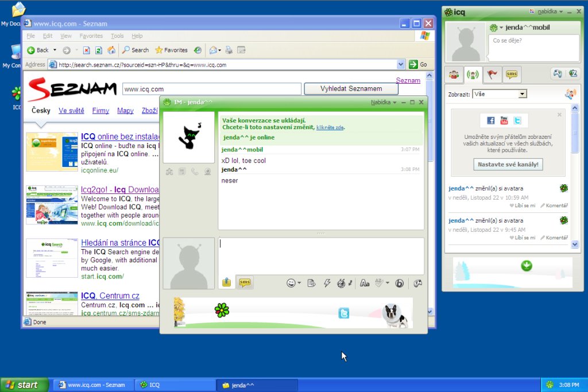This screenshot has width=588, height=392.
Task: Click the Go button beside address bar
Action: coord(418,64)
